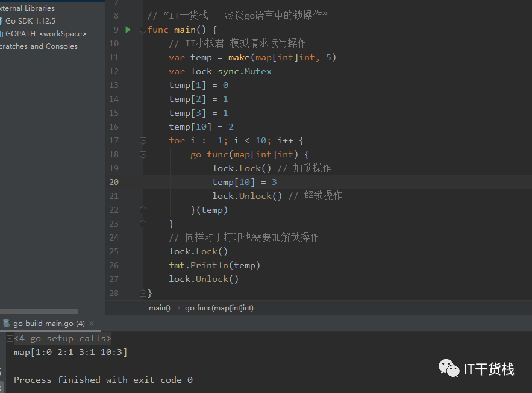Click fold end marker at line 23
Viewport: 532px width, 393px height.
coord(143,224)
